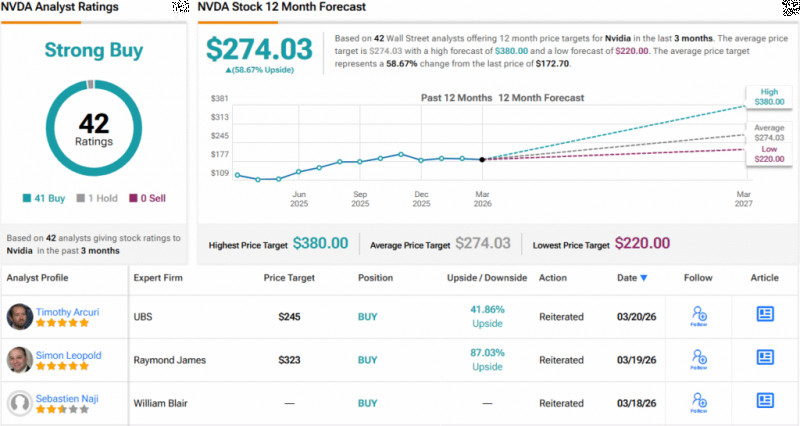Viewport: 800px width, 426px height.
Task: Open article icon for Raymond James rating
Action: tap(765, 358)
